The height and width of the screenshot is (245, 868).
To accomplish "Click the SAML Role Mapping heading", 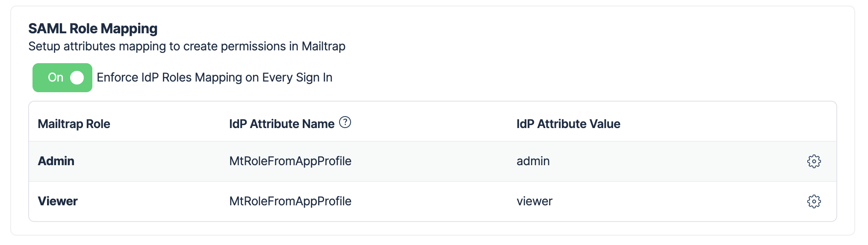I will tap(93, 29).
